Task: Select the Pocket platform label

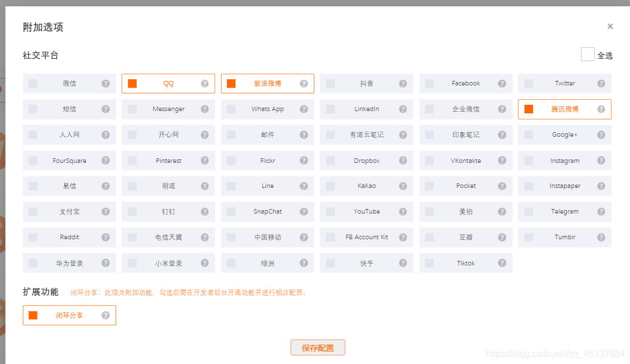Action: [466, 186]
